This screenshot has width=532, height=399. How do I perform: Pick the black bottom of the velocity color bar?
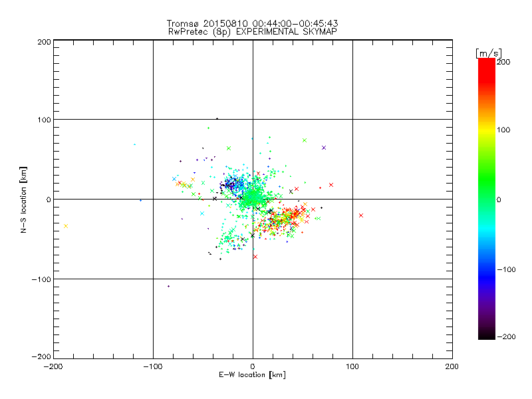click(x=487, y=336)
